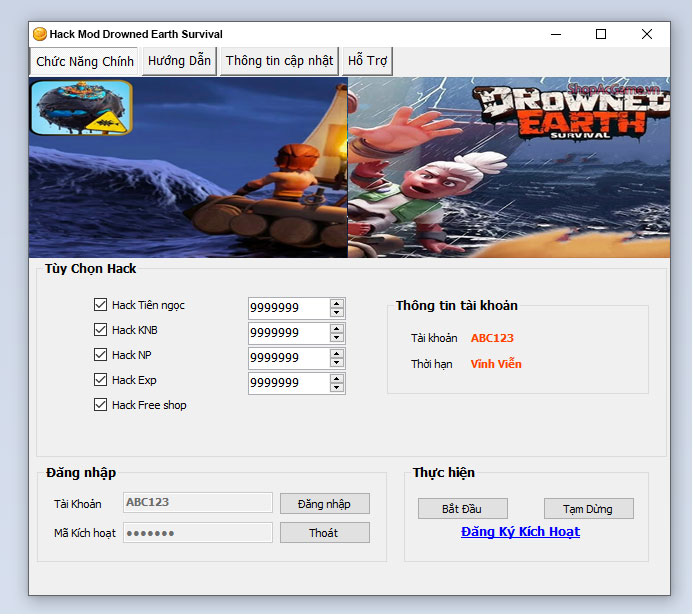693x616 pixels.
Task: Increase the Tiên ngọc value with up arrow
Action: point(337,304)
